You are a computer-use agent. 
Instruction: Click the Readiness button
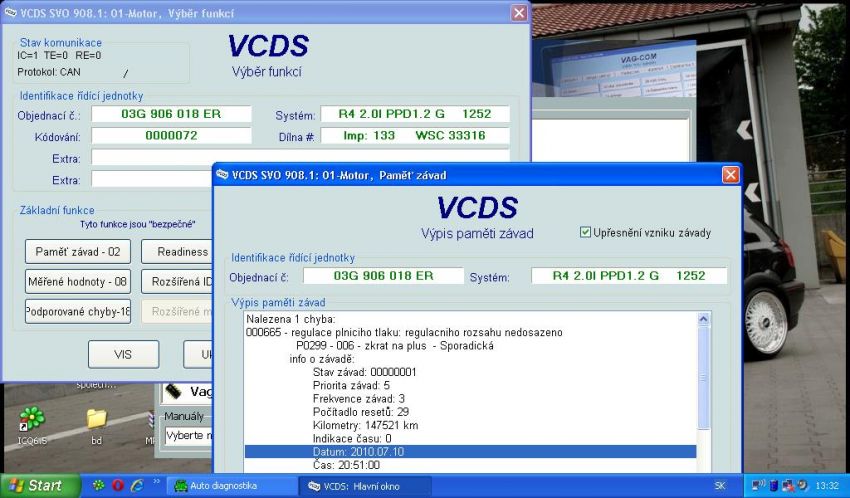pos(177,251)
